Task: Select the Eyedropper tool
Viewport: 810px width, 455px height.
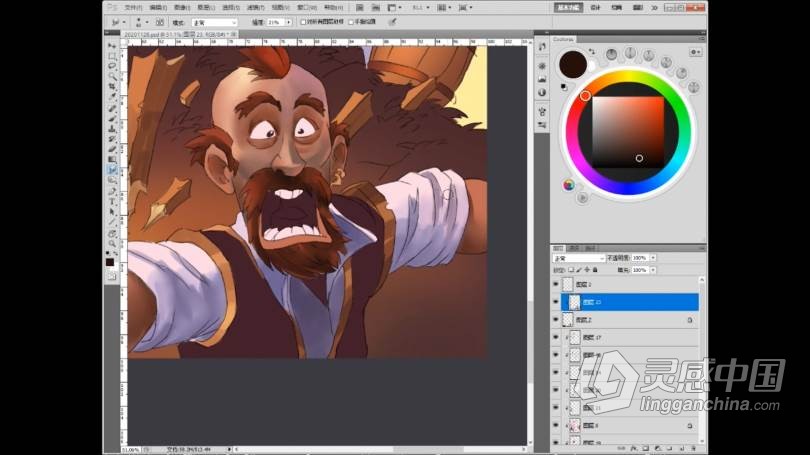Action: (x=112, y=97)
